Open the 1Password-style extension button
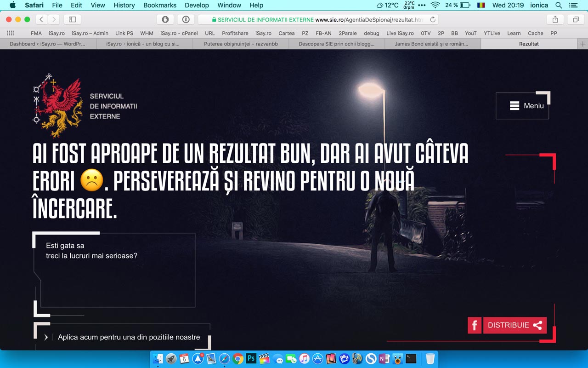This screenshot has width=588, height=368. tap(186, 19)
